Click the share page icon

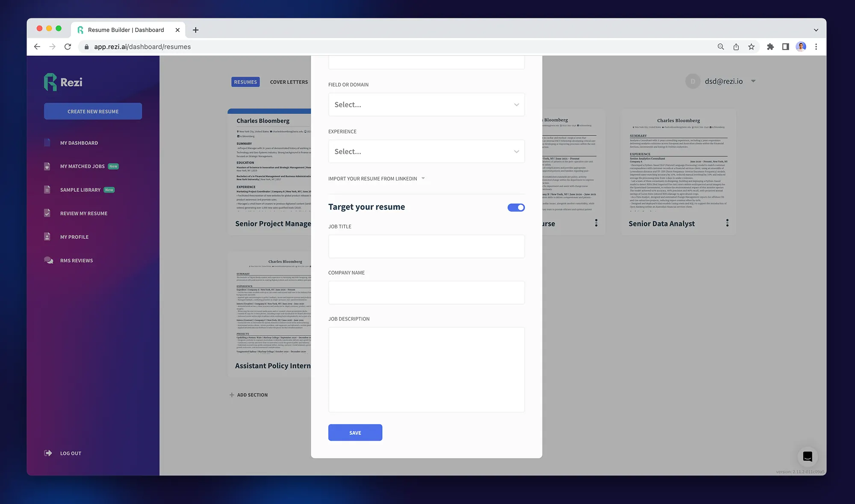[736, 47]
